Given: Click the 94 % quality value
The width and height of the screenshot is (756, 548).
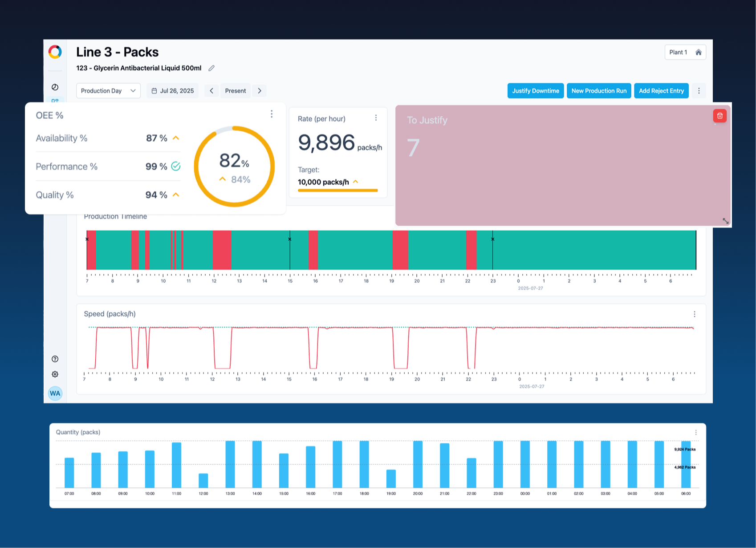Looking at the screenshot, I should pos(156,195).
